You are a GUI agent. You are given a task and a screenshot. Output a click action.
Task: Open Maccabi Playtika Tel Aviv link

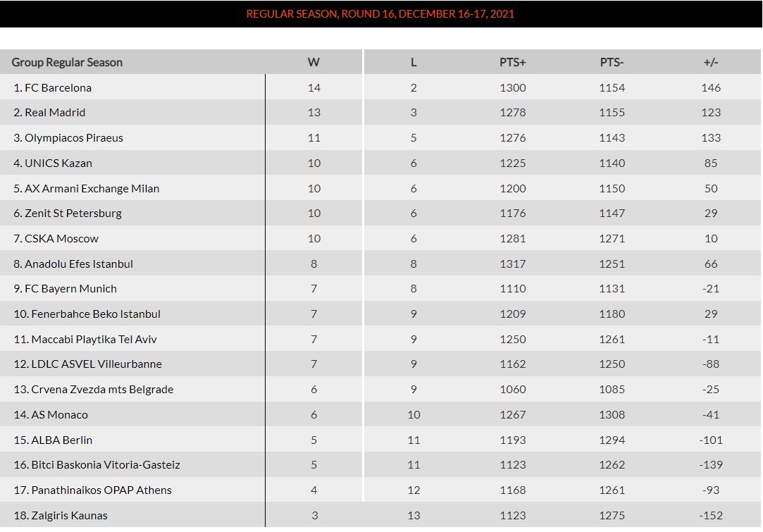point(94,340)
